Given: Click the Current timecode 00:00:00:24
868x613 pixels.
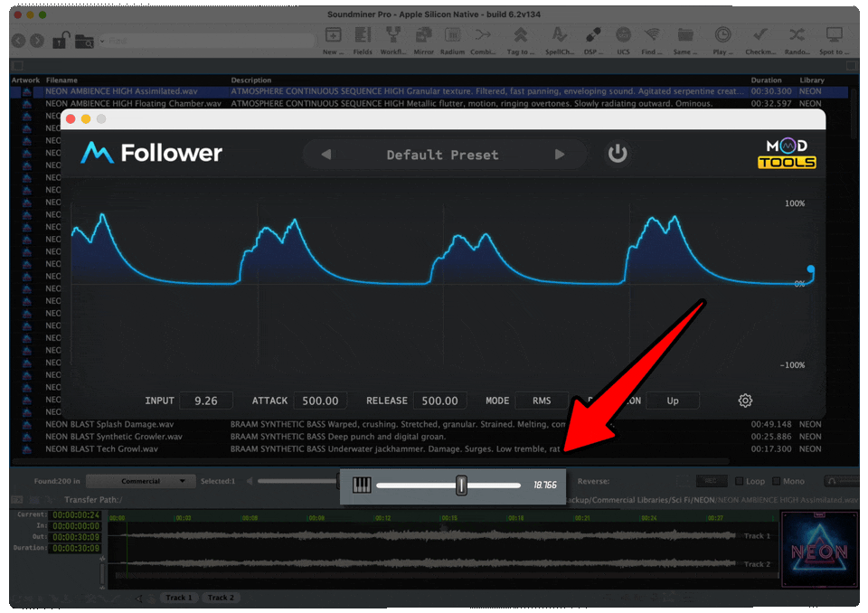Looking at the screenshot, I should pyautogui.click(x=76, y=515).
